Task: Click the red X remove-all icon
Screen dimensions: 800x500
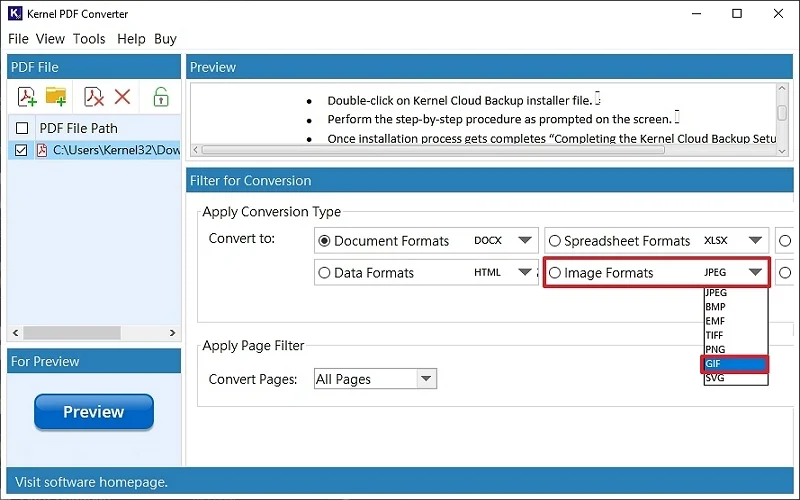Action: click(x=122, y=96)
